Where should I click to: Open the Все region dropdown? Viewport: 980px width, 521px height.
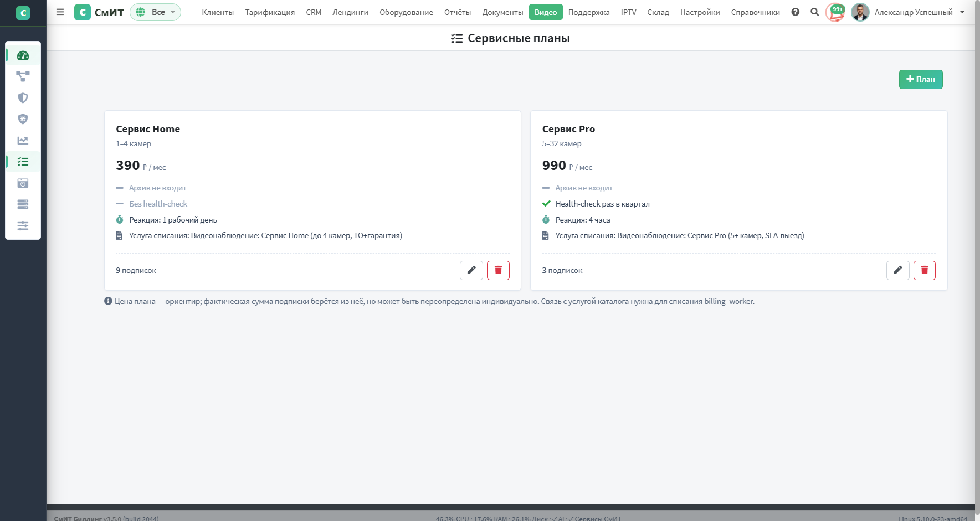pos(156,12)
